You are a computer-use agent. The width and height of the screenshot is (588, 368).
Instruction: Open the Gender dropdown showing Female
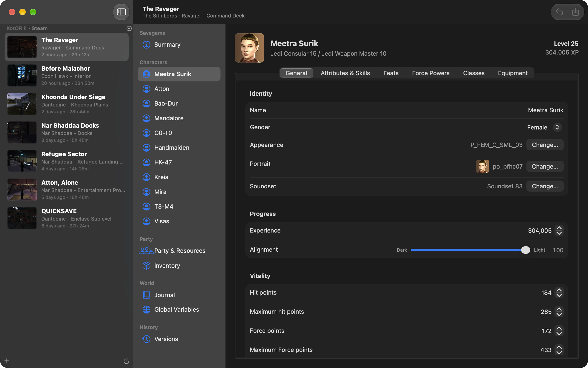point(544,127)
